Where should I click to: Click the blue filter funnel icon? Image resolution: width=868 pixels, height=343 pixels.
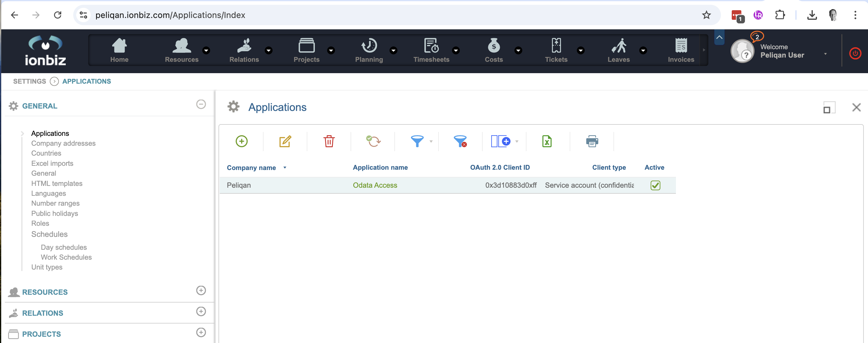click(417, 141)
